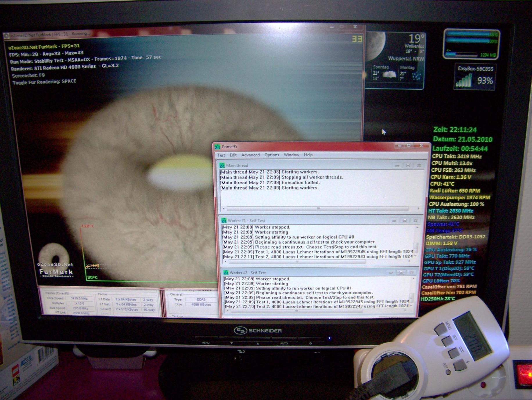Click the memory Size 4096 MBytes field

(201, 305)
